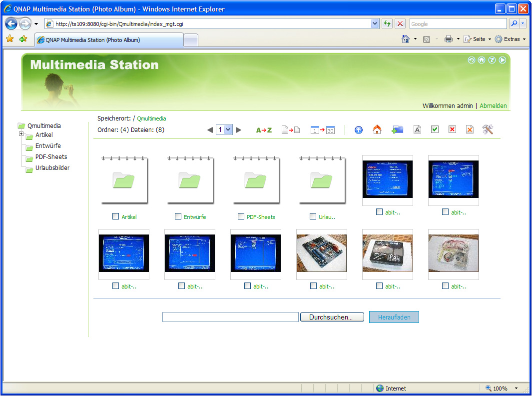Start slideshow with the header play icon

coord(503,60)
